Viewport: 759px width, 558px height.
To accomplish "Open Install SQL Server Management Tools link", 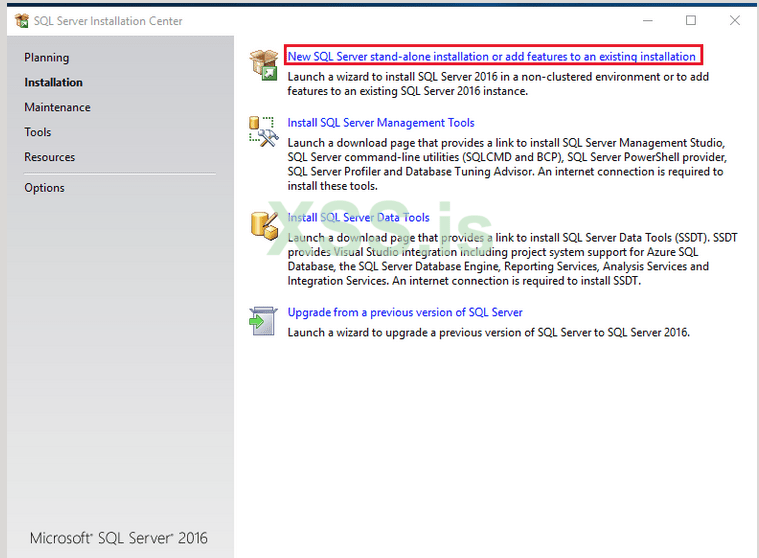I will [x=380, y=123].
